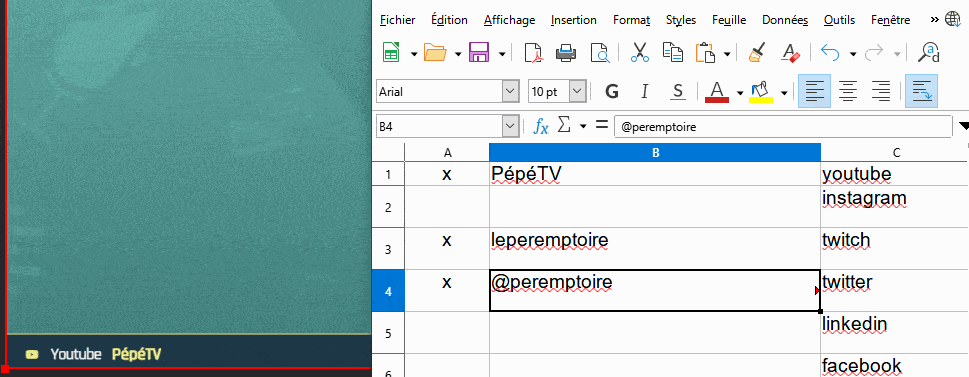Image resolution: width=969 pixels, height=377 pixels.
Task: Open the Find and Replace icon
Action: (x=928, y=53)
